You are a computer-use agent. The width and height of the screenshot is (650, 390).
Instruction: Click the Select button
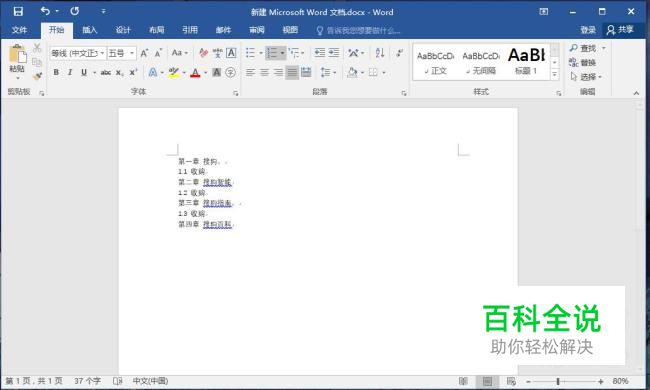coord(586,77)
